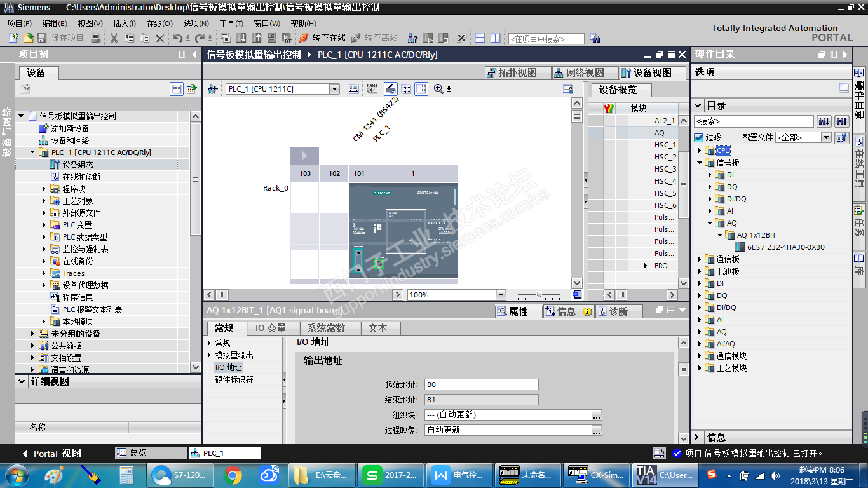Expand the 模拟量输出 properties node
Screen dimensions: 868x488
(x=210, y=355)
